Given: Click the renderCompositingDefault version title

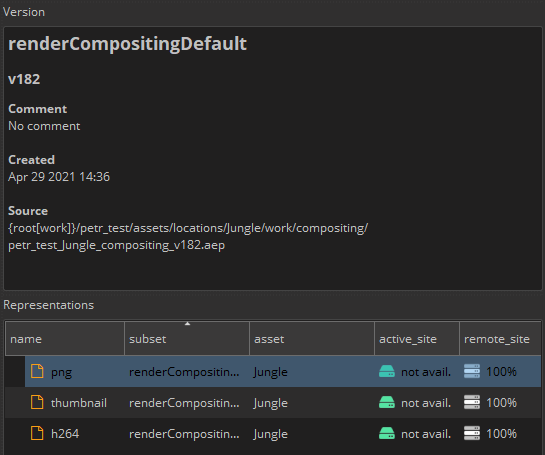Looking at the screenshot, I should (x=127, y=44).
